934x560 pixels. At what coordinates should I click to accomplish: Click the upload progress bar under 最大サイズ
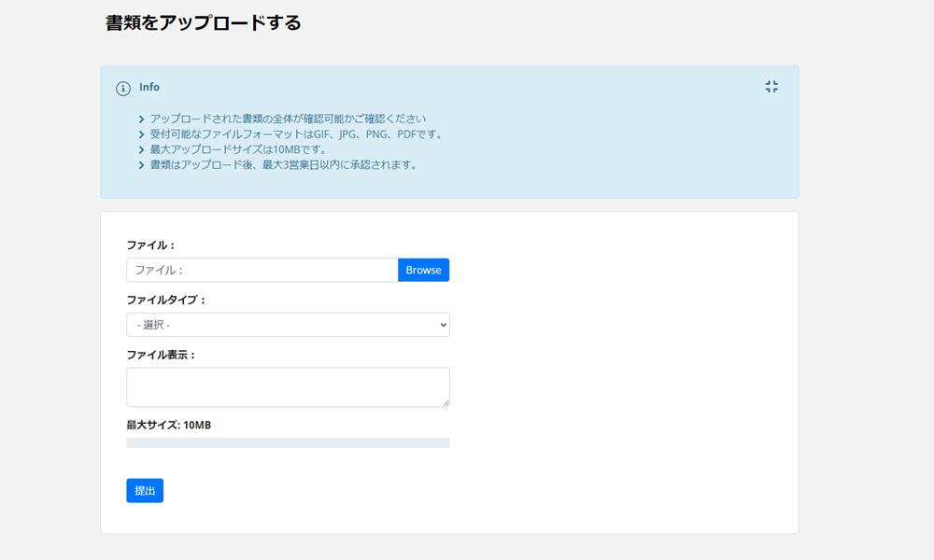pos(287,441)
